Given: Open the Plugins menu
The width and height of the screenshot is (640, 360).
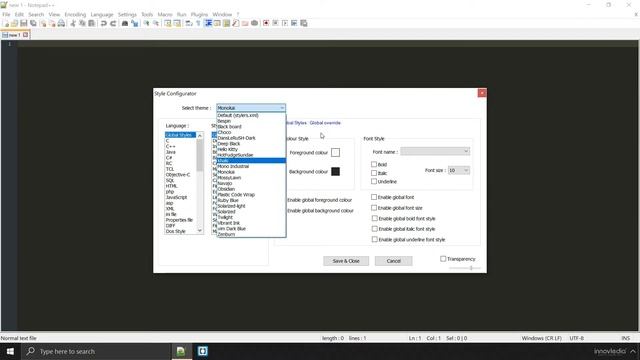Looking at the screenshot, I should (199, 14).
